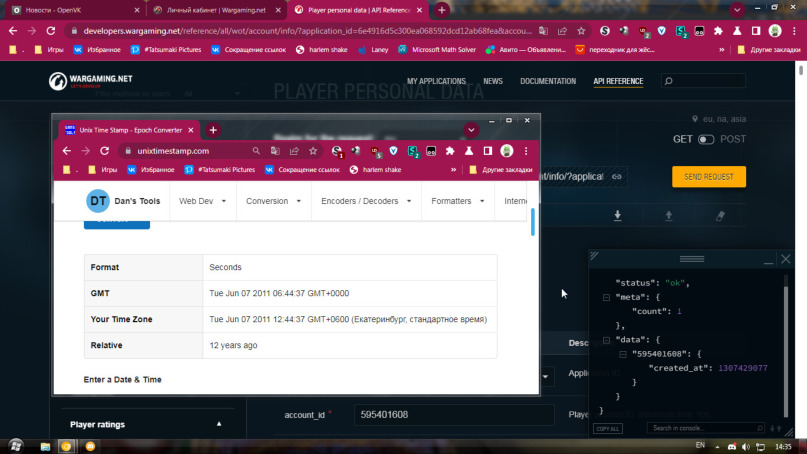
Task: Show more bookmarks chevron in Wargaming window
Action: pos(722,50)
